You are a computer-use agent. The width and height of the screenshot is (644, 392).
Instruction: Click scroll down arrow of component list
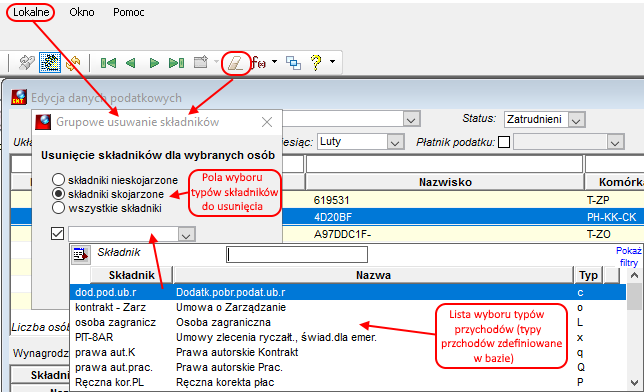634,382
